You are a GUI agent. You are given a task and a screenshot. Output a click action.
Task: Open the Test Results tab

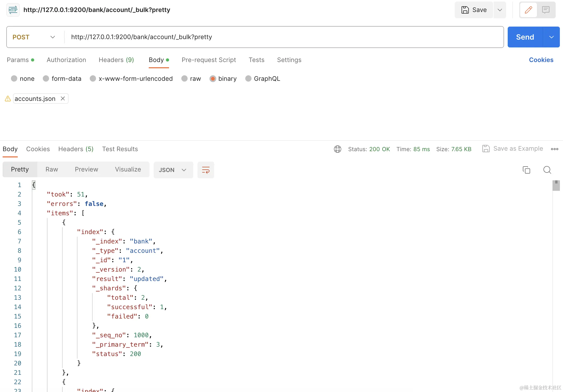[120, 149]
